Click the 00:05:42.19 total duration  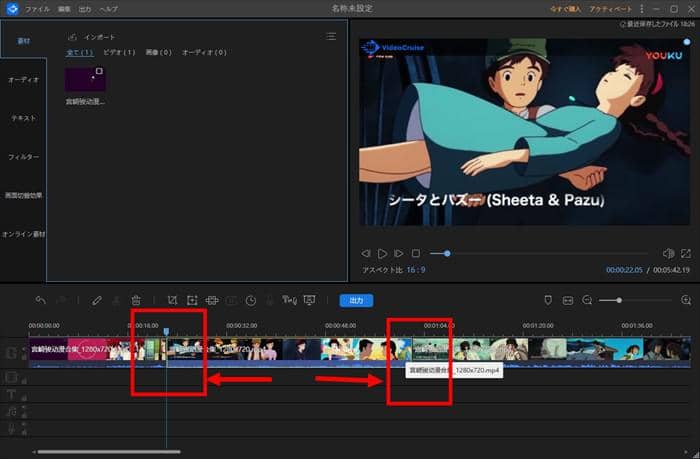[x=671, y=270]
